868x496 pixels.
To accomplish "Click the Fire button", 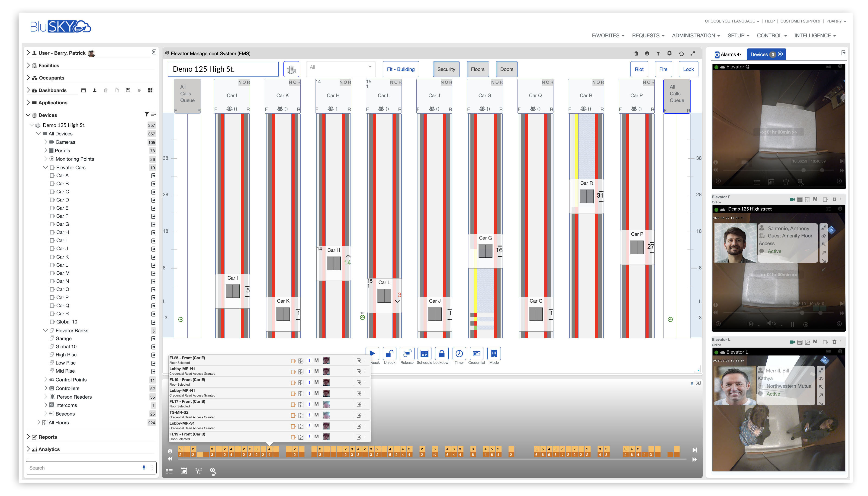I will [x=663, y=69].
